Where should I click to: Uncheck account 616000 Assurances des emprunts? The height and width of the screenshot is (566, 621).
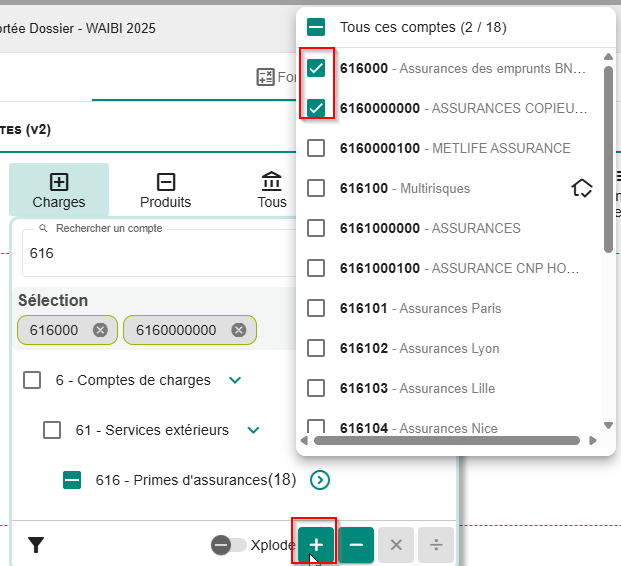(x=316, y=68)
